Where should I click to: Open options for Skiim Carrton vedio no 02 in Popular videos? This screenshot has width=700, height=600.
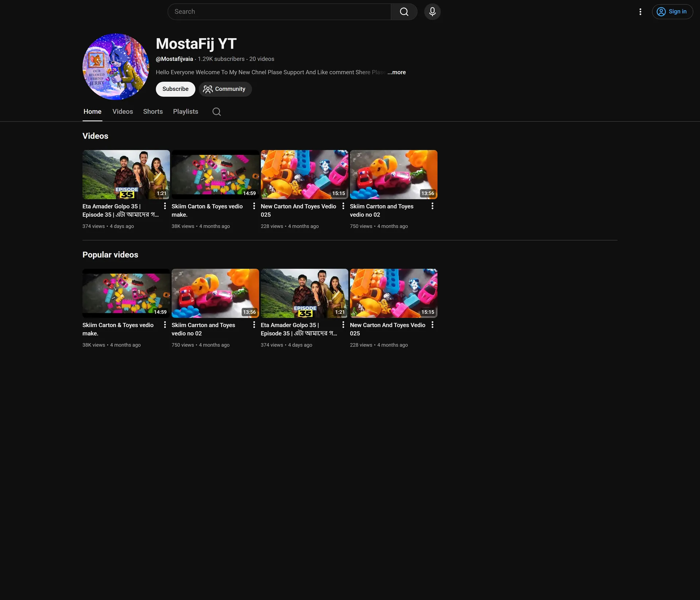(x=254, y=324)
